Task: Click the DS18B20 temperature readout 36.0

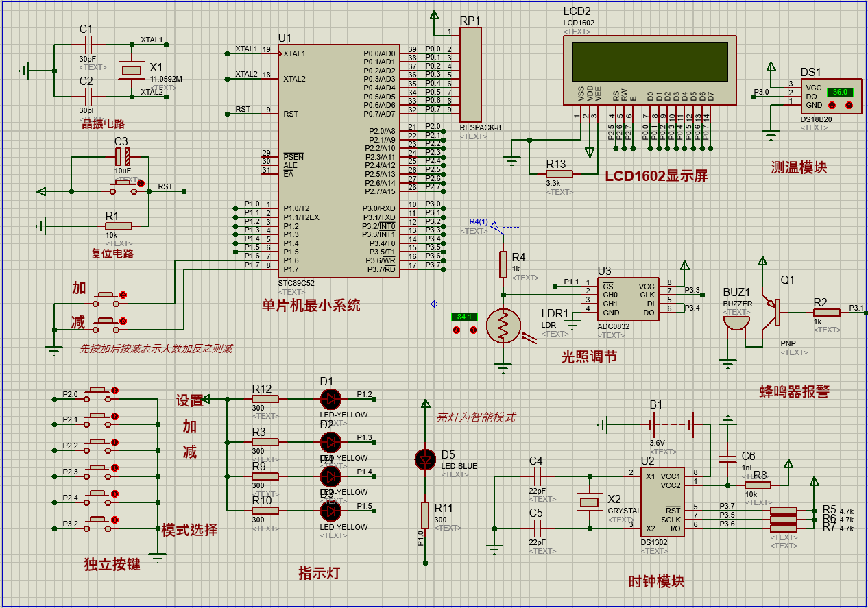Action: (x=840, y=92)
